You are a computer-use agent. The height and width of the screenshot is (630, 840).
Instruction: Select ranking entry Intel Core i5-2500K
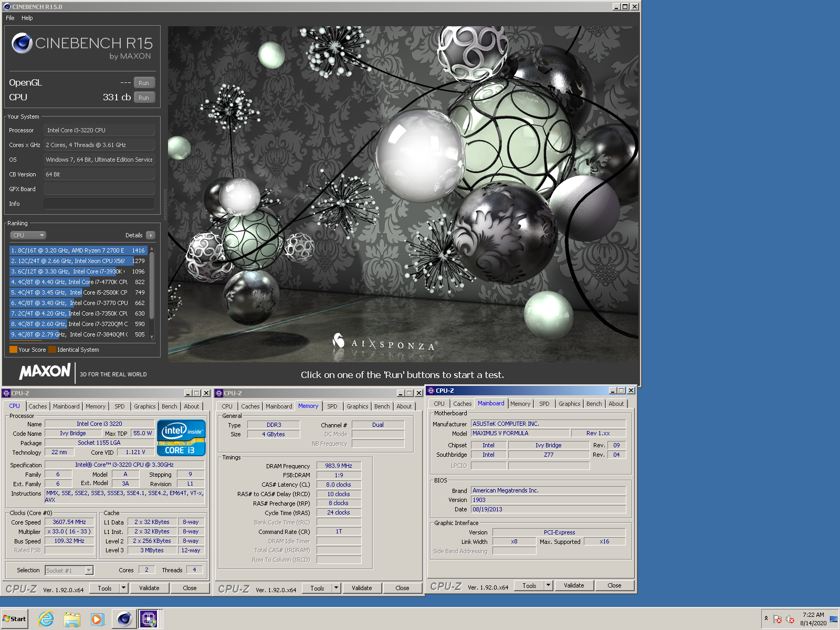[x=78, y=292]
